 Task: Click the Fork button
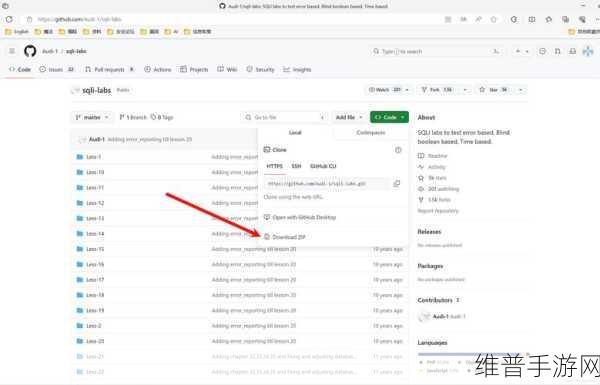pyautogui.click(x=439, y=90)
